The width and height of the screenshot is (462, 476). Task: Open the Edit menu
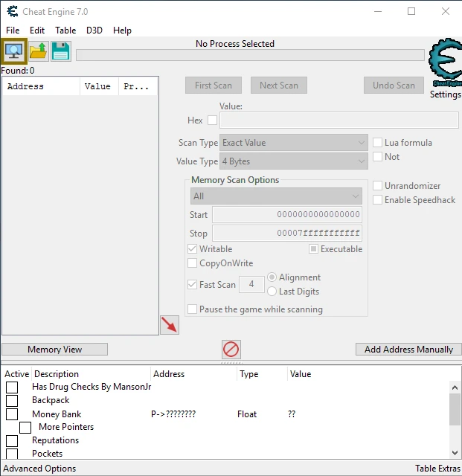pos(37,30)
